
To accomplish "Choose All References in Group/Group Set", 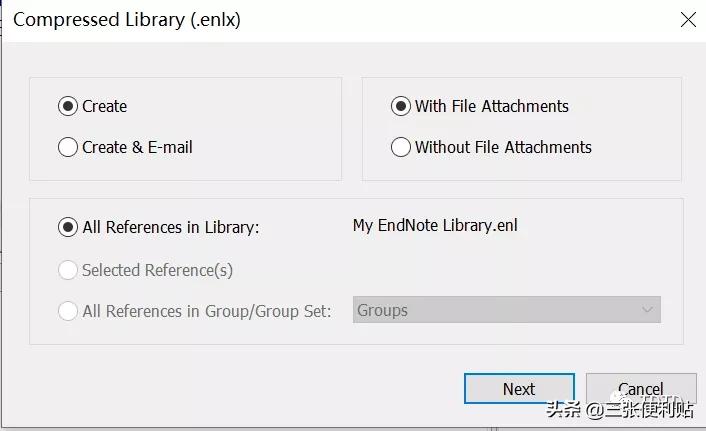I will (x=68, y=311).
